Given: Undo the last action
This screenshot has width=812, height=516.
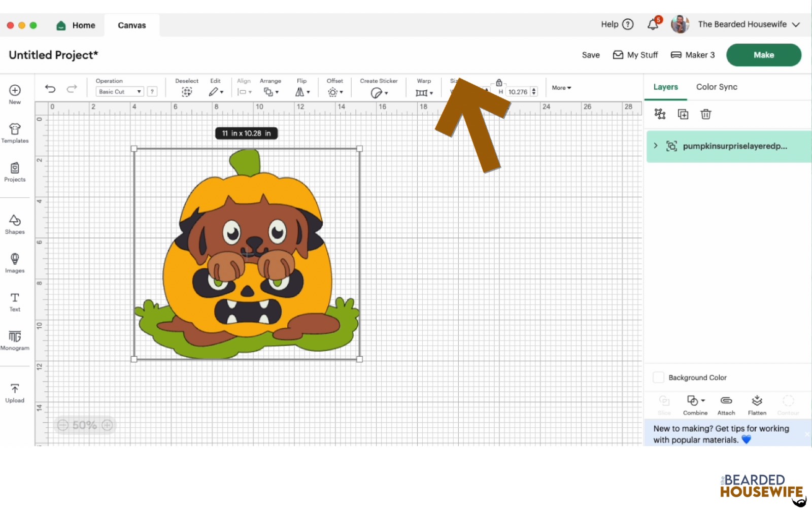Looking at the screenshot, I should point(50,88).
